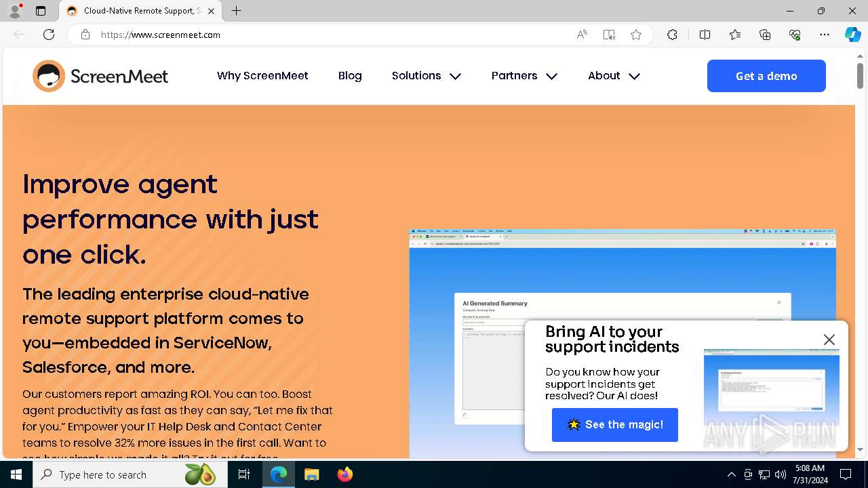Open the Collections icon
The width and height of the screenshot is (868, 488).
[x=765, y=35]
